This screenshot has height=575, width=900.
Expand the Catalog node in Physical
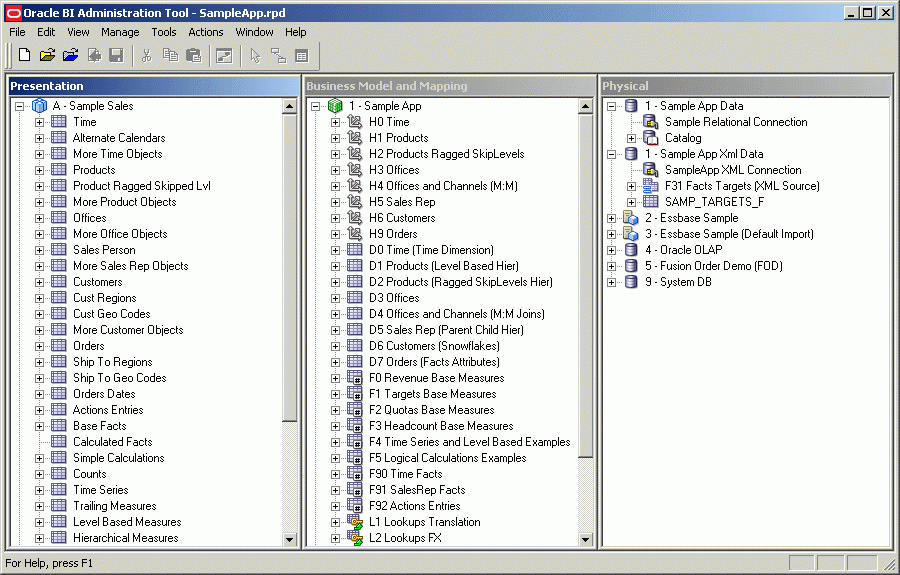pyautogui.click(x=631, y=138)
